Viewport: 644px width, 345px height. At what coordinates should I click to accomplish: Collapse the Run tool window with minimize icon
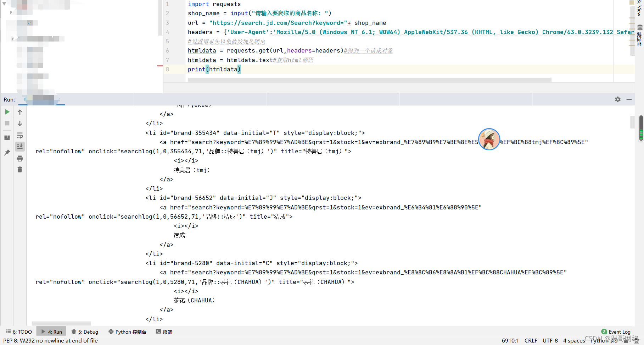coord(629,99)
